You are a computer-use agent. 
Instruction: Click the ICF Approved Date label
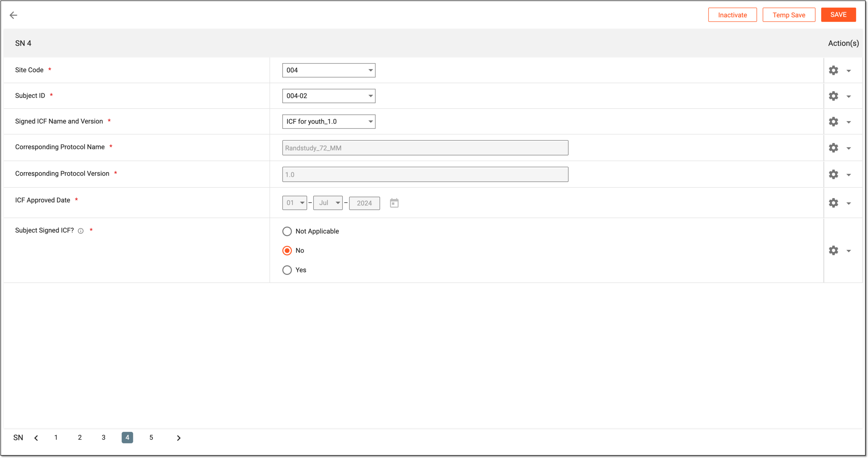[43, 200]
